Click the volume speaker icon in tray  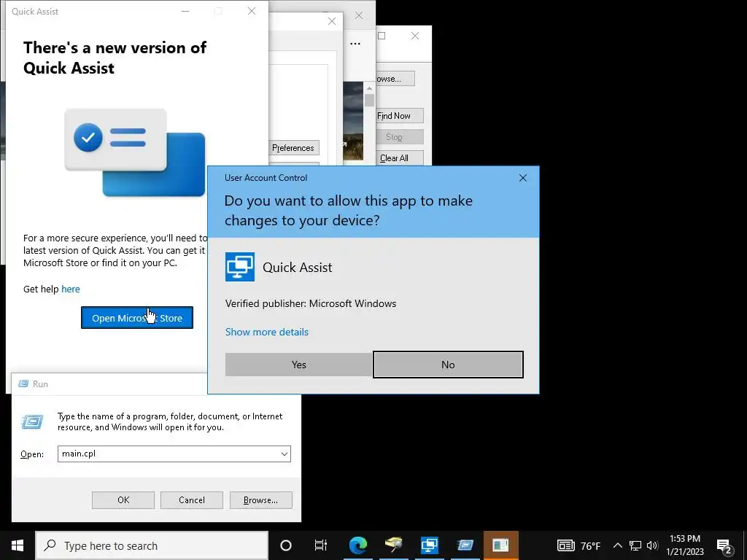click(x=652, y=545)
